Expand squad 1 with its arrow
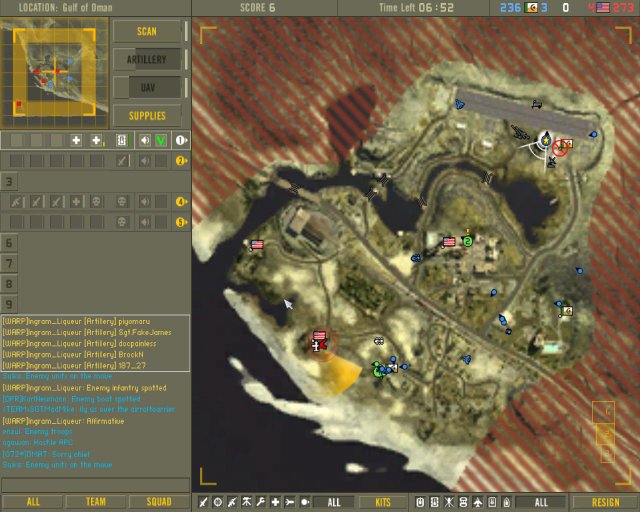 182,140
